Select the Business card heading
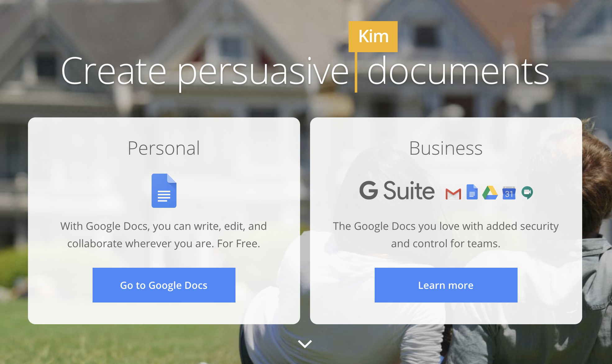 446,148
